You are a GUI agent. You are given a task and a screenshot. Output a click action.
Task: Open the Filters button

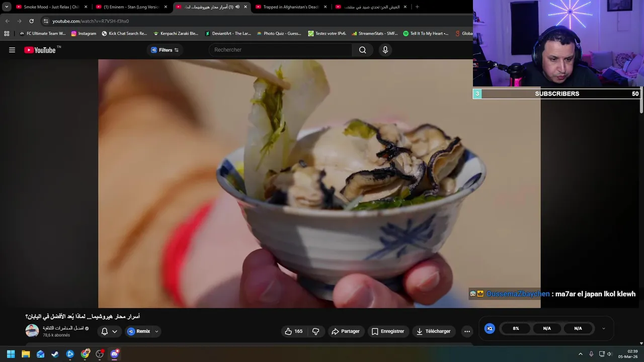(165, 50)
